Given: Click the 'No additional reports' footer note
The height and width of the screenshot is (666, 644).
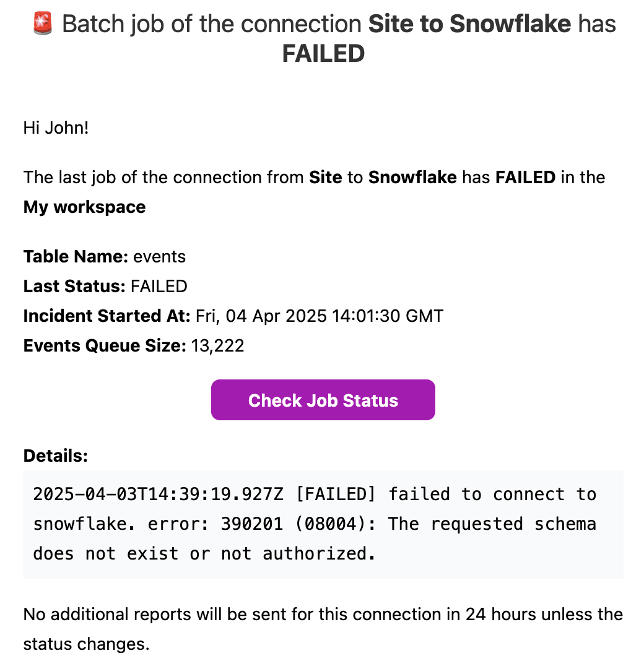Looking at the screenshot, I should (x=323, y=629).
